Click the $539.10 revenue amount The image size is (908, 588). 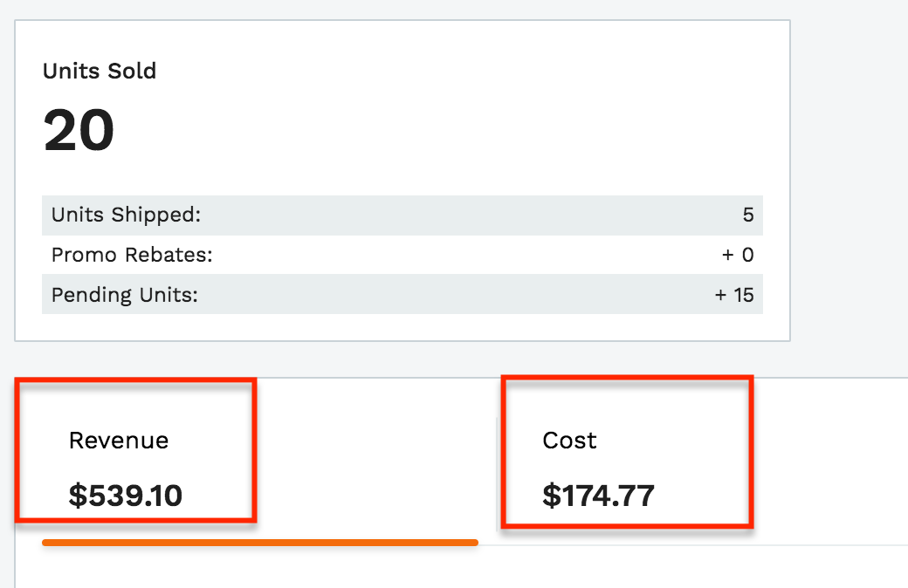click(125, 496)
